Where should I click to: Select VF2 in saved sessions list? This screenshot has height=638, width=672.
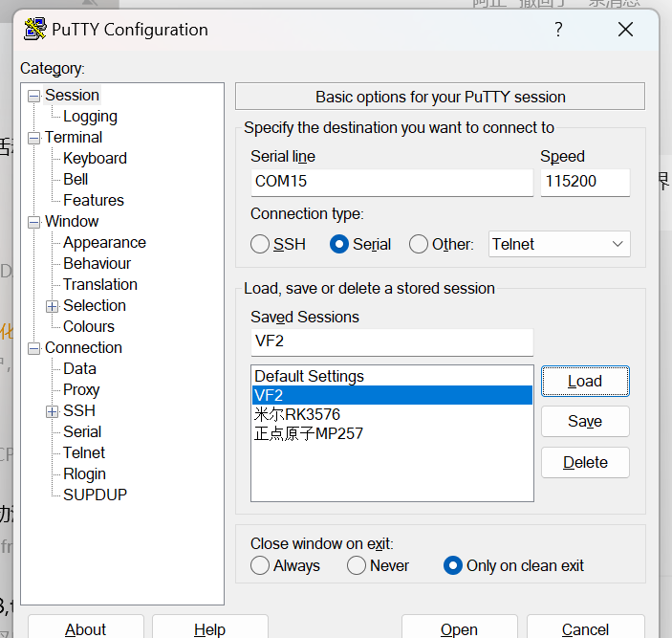392,395
